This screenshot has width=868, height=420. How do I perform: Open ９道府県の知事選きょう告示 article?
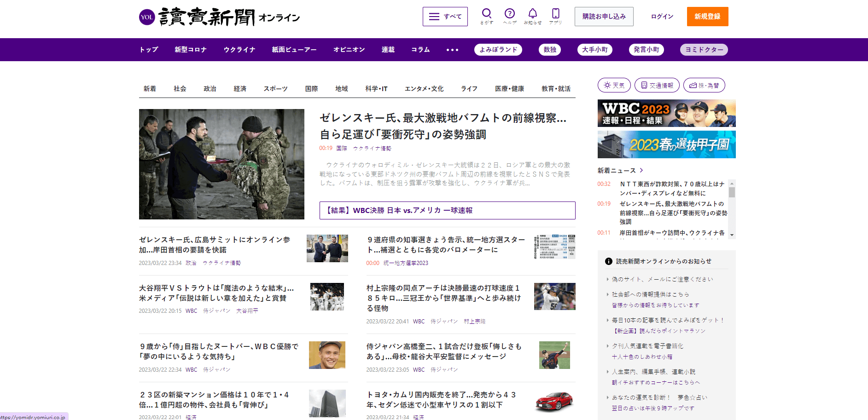click(x=446, y=245)
